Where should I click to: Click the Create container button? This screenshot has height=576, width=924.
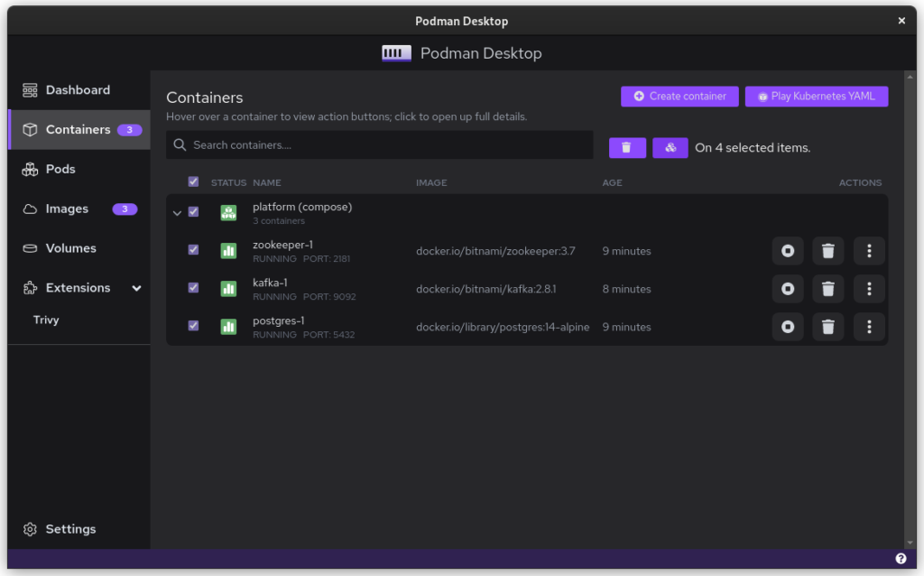tap(679, 97)
